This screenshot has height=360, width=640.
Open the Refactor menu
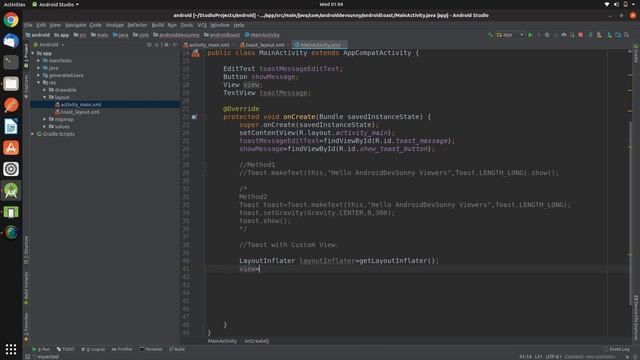(137, 25)
